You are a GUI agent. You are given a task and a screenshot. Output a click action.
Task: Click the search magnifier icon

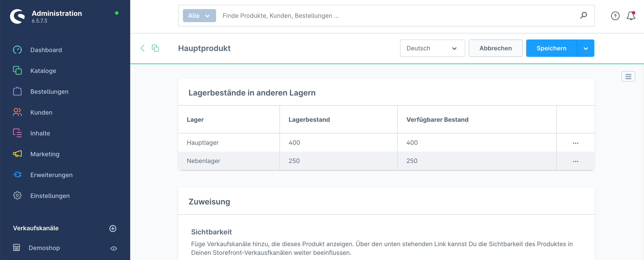coord(583,15)
